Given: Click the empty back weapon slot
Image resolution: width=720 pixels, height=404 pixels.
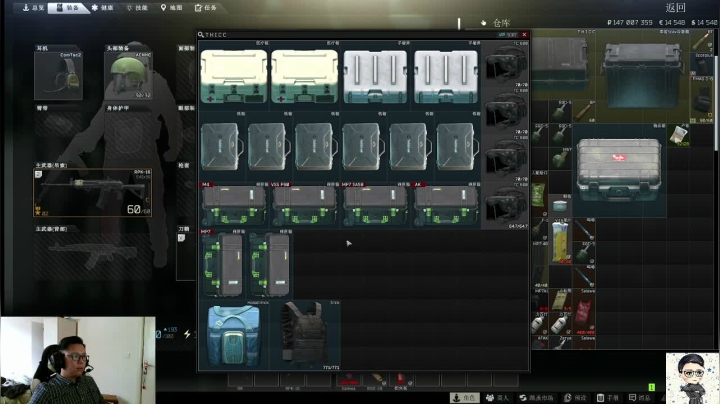Looking at the screenshot, I should pos(92,256).
